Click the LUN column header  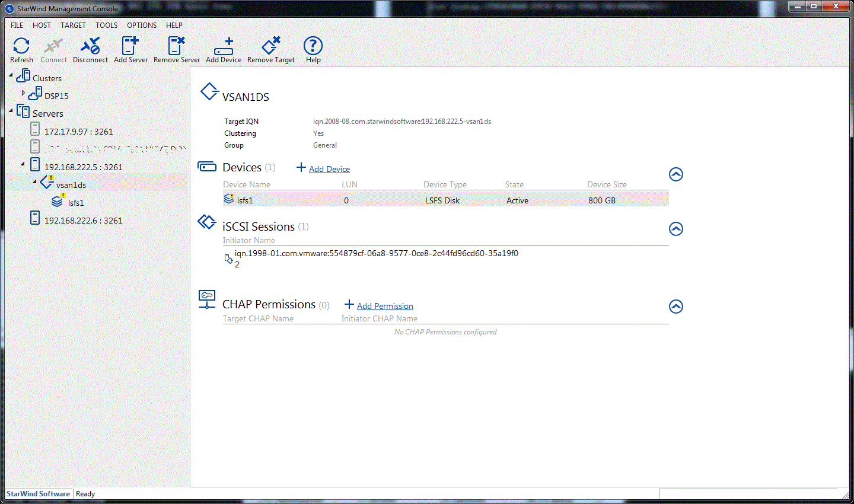pyautogui.click(x=350, y=184)
